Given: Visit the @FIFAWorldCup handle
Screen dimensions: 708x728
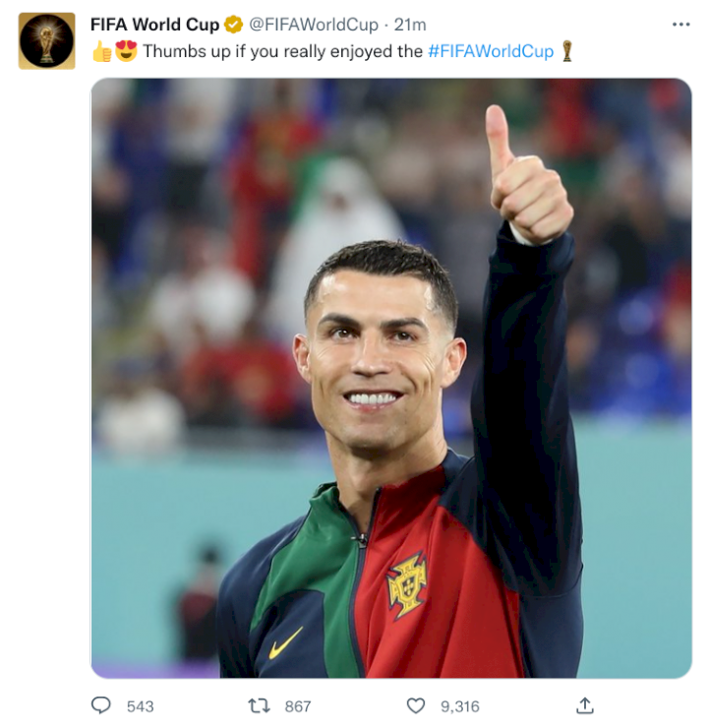Looking at the screenshot, I should tap(314, 25).
